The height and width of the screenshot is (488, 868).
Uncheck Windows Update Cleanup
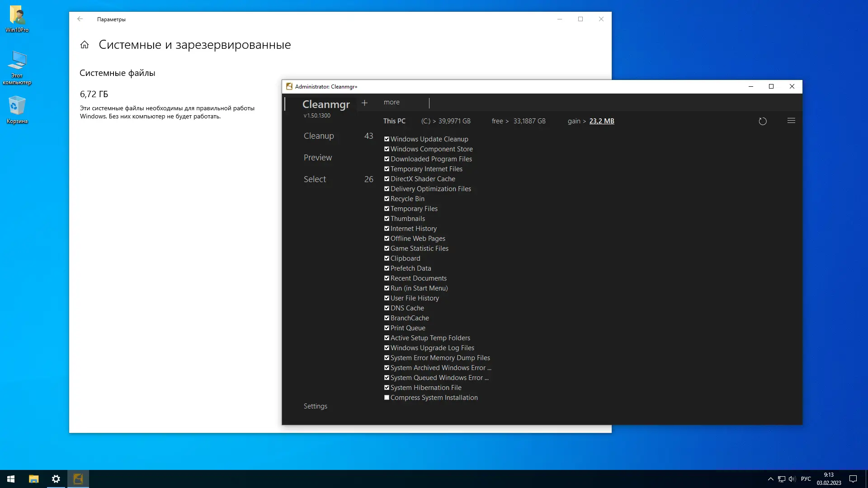[387, 139]
